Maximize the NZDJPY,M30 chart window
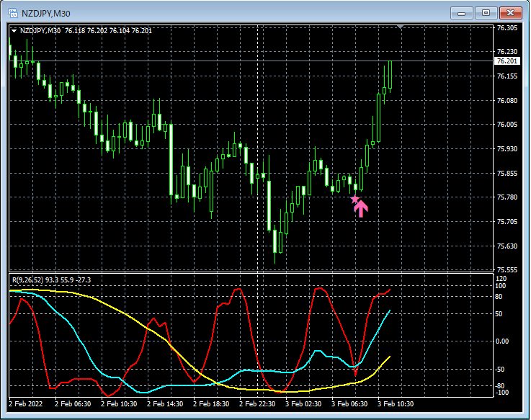 click(486, 13)
